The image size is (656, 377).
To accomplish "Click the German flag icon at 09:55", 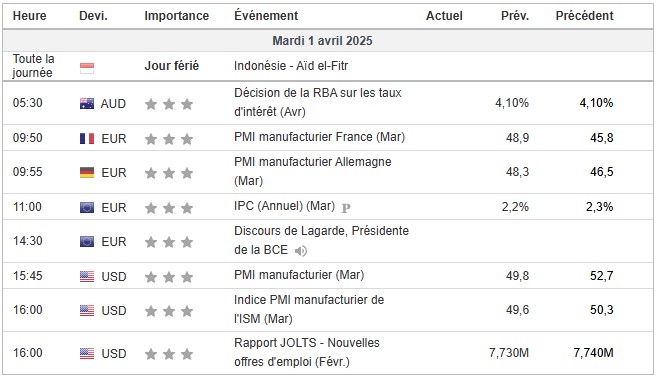I will tap(87, 172).
